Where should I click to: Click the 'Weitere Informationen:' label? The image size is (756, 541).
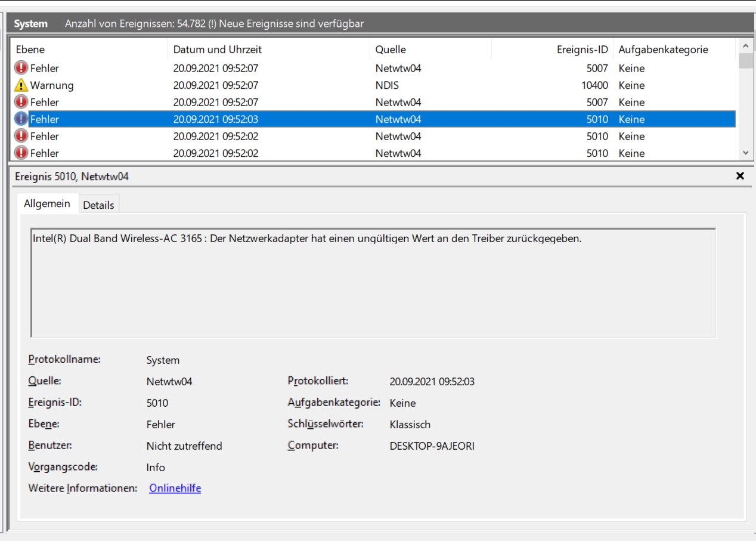point(83,488)
